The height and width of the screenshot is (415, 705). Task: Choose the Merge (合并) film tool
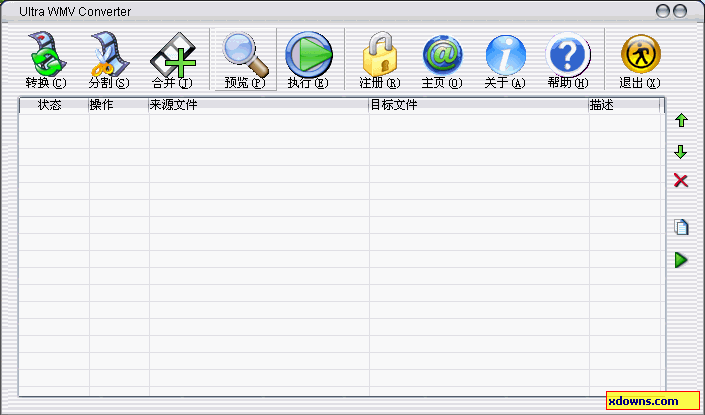pyautogui.click(x=172, y=59)
